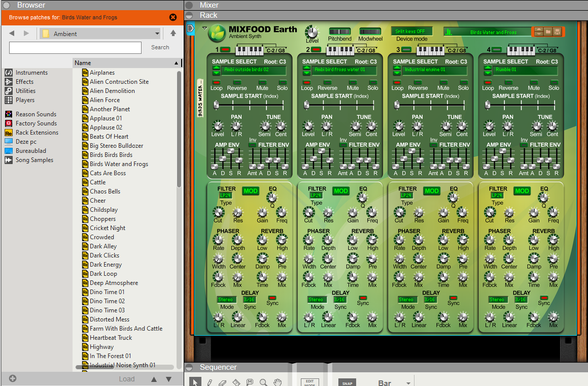
Task: Open the patch folder browse button
Action: (548, 32)
